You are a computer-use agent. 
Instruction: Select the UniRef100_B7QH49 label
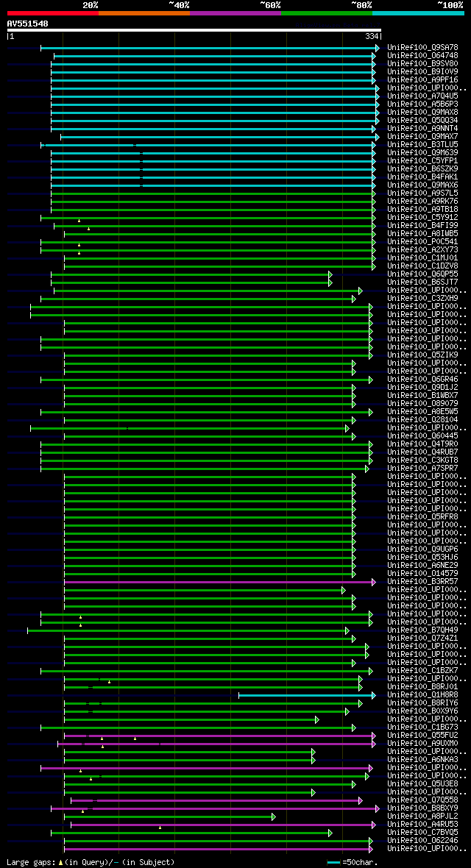422,630
